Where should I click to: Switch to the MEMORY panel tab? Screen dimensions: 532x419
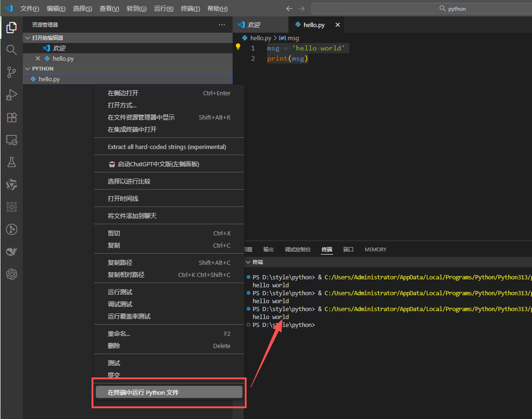(x=375, y=249)
